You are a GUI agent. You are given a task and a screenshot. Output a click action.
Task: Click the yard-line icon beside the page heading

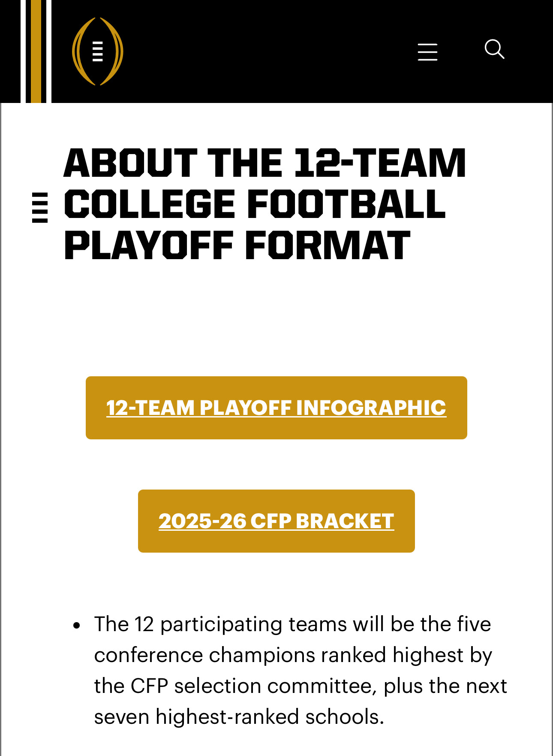coord(40,208)
